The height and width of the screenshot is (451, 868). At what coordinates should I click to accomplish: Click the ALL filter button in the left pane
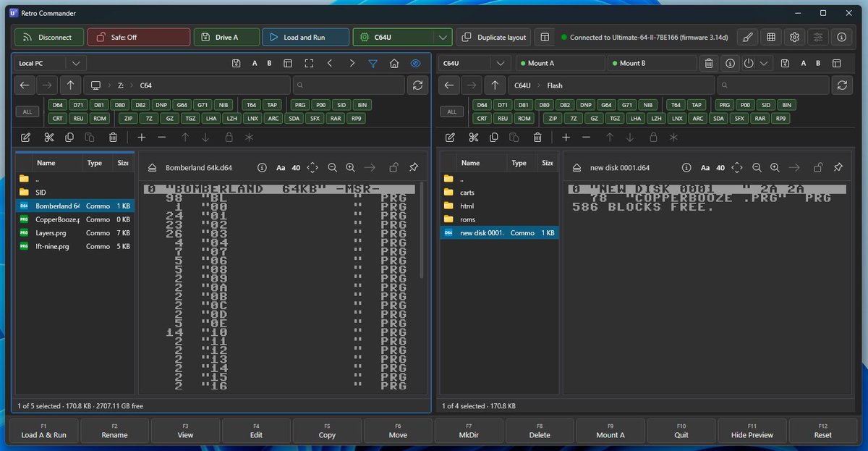click(27, 111)
